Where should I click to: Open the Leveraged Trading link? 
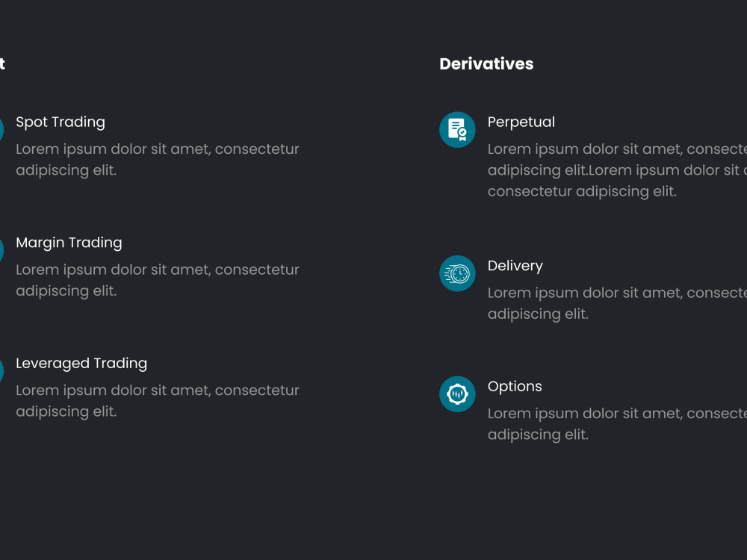(81, 364)
